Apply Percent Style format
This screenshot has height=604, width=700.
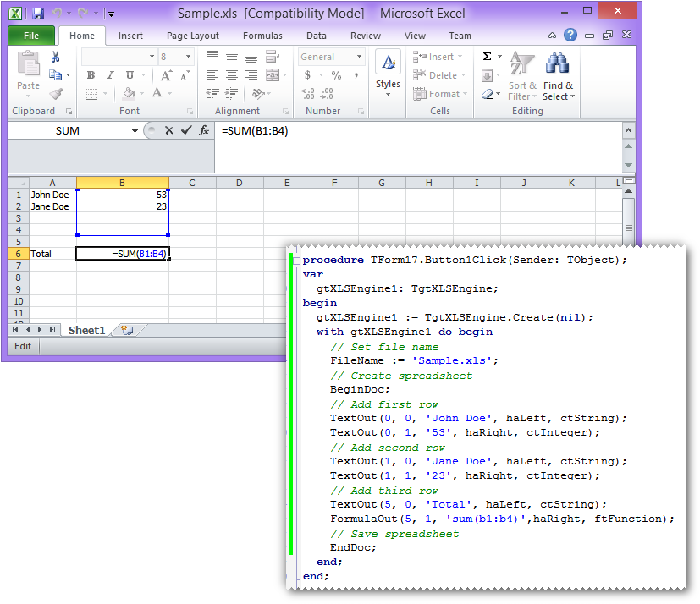pyautogui.click(x=336, y=75)
